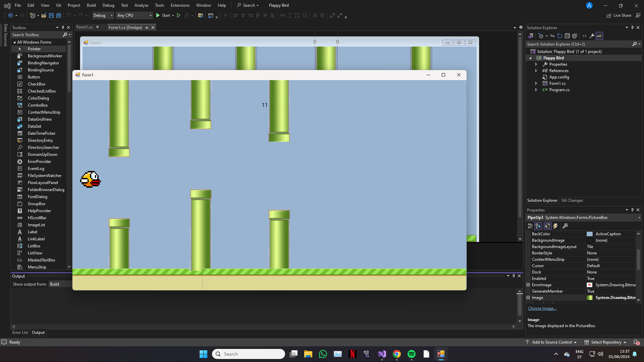Toggle Alphabetical sort in Properties panel
The height and width of the screenshot is (362, 644).
[538, 226]
